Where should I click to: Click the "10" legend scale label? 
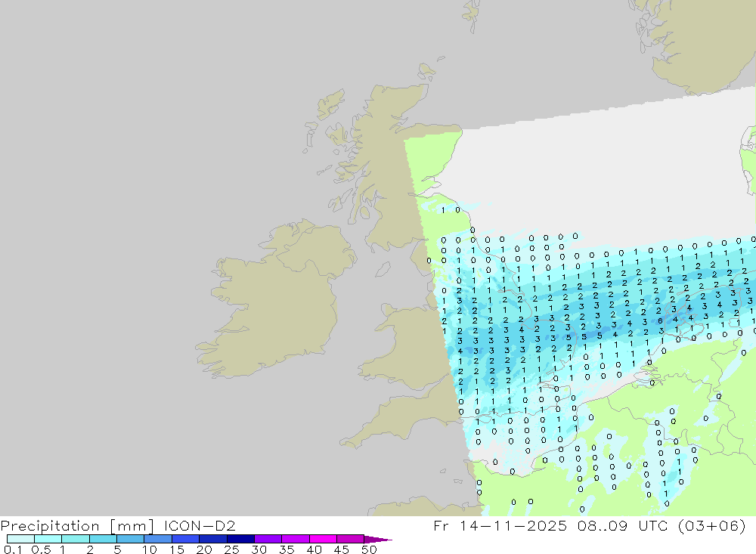(x=149, y=549)
